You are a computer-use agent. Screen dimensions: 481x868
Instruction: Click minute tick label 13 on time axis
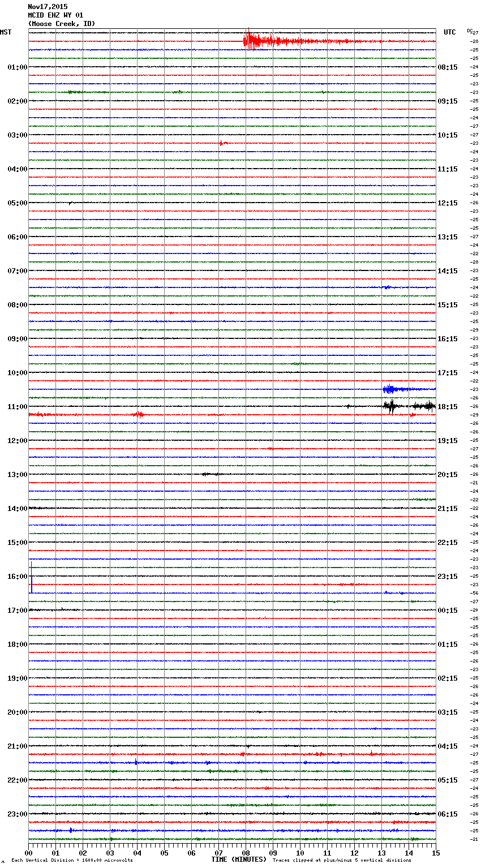381,853
